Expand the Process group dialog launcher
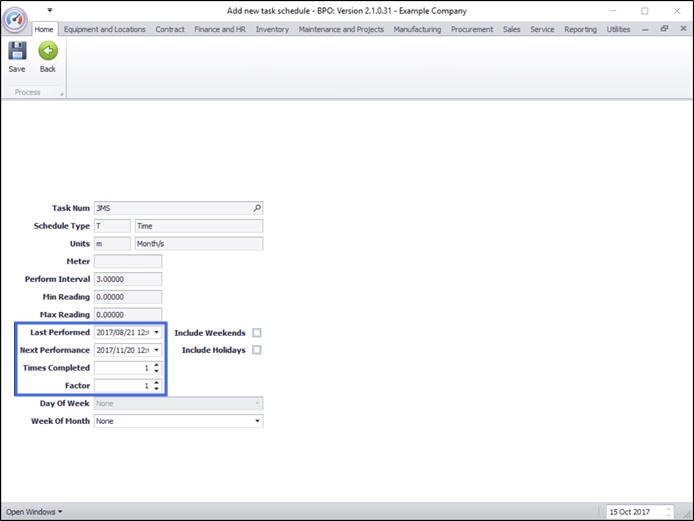Image resolution: width=694 pixels, height=521 pixels. tap(62, 93)
